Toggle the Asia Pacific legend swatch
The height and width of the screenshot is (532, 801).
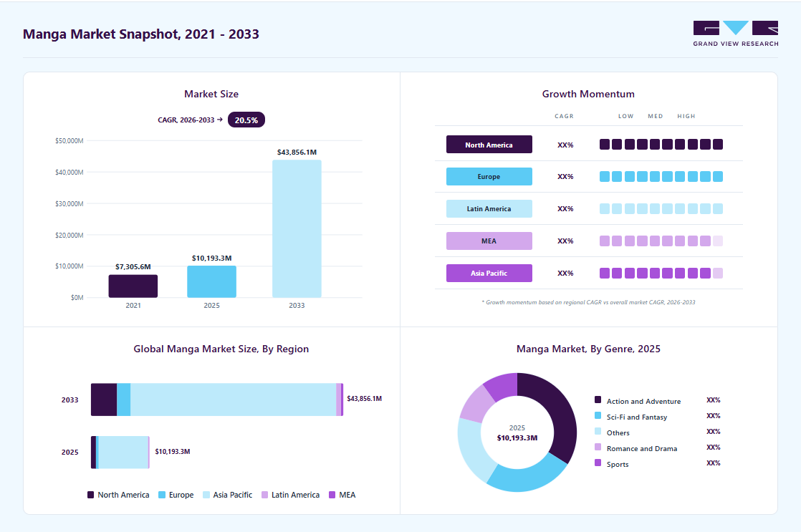(x=206, y=495)
